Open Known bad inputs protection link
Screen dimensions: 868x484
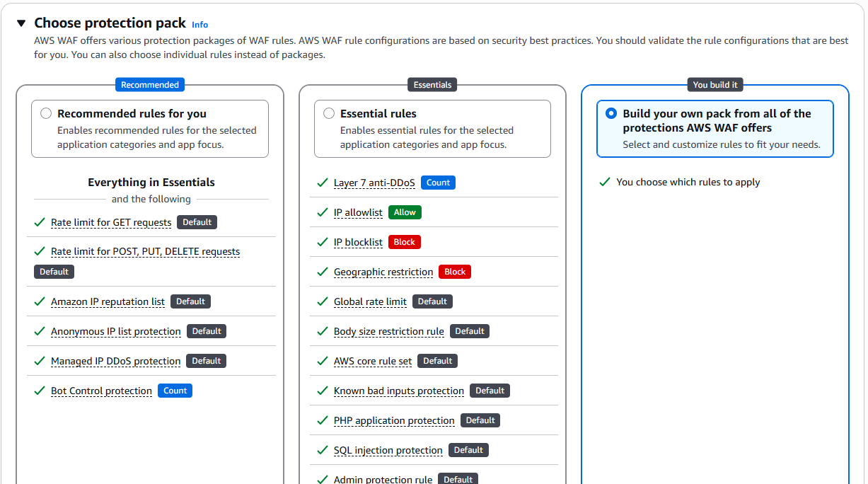click(399, 391)
